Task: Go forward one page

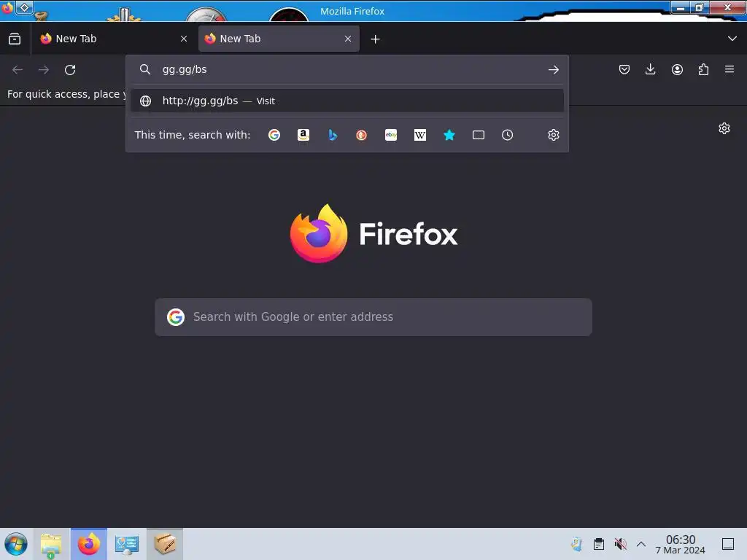Action: click(44, 70)
